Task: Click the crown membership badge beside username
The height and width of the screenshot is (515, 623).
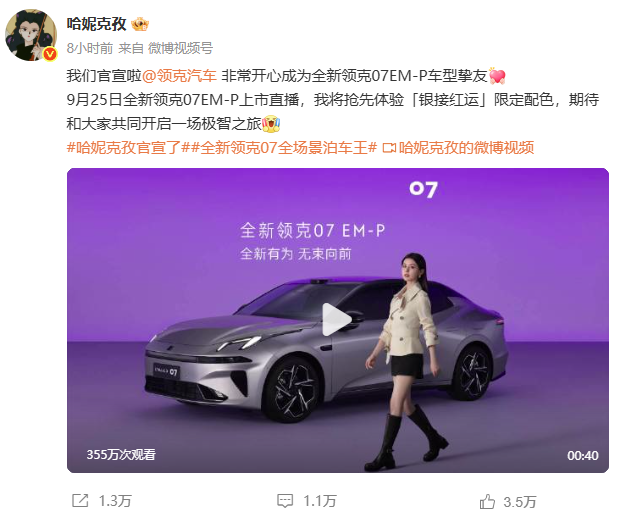Action: tap(140, 24)
